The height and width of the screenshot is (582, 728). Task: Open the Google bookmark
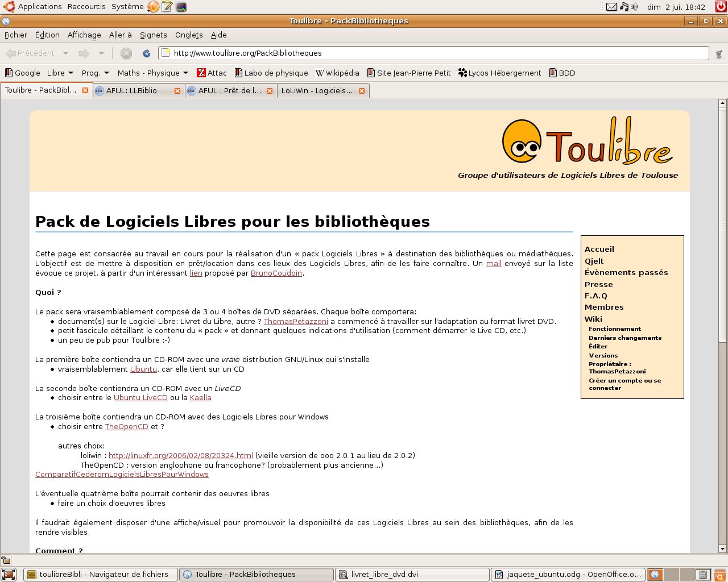click(x=23, y=73)
